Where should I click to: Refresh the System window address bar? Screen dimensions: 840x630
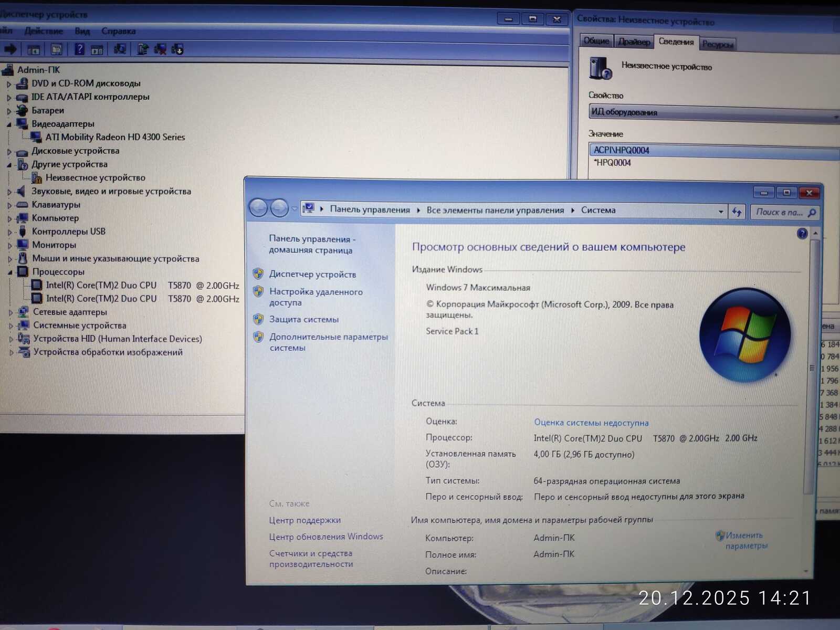737,212
